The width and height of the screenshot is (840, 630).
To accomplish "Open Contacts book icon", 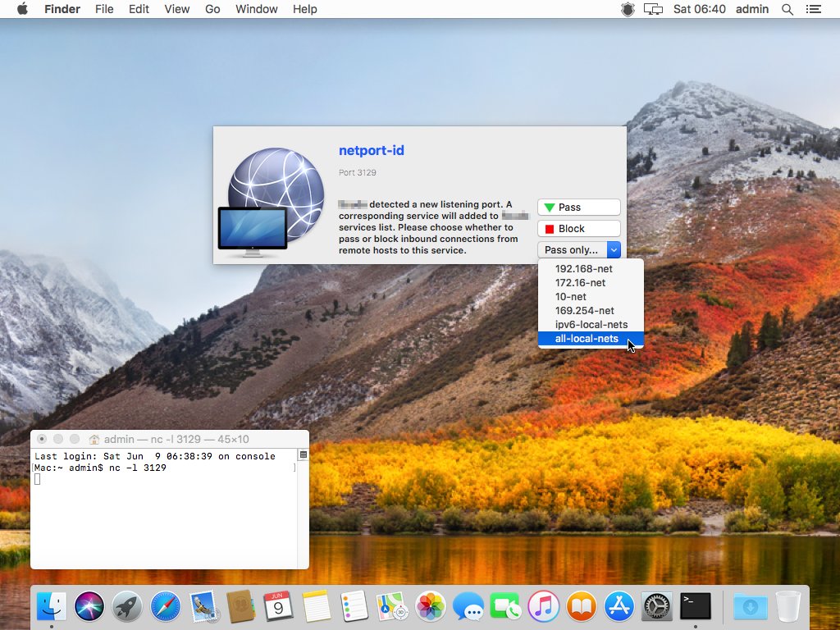I will click(x=241, y=606).
